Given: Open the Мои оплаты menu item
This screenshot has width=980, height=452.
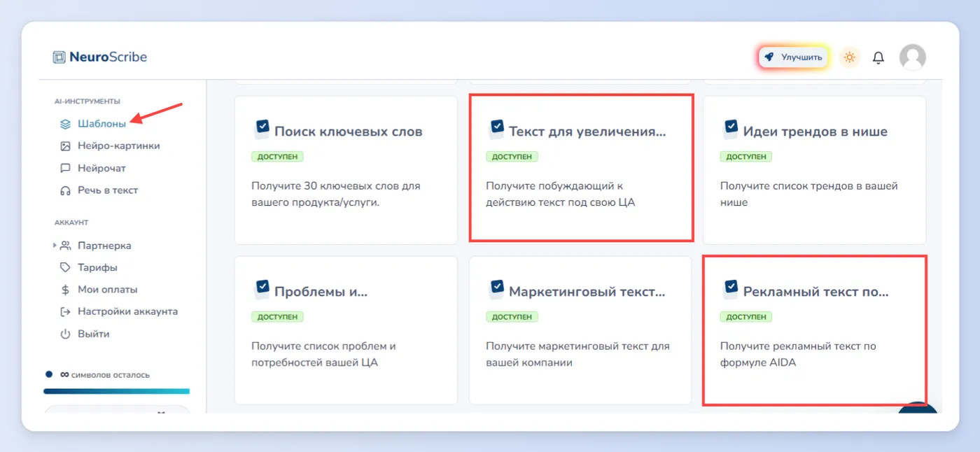Looking at the screenshot, I should [x=107, y=290].
